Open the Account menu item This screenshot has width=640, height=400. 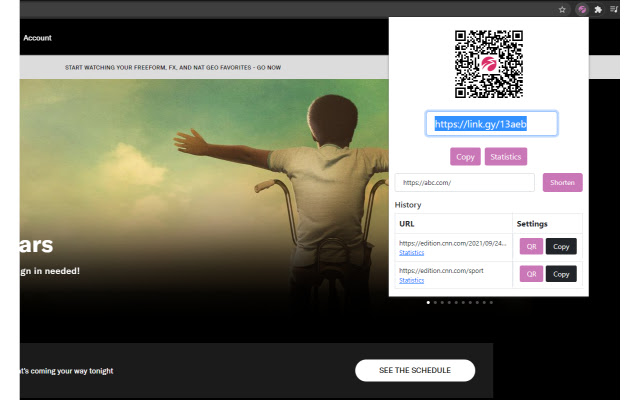click(x=38, y=38)
